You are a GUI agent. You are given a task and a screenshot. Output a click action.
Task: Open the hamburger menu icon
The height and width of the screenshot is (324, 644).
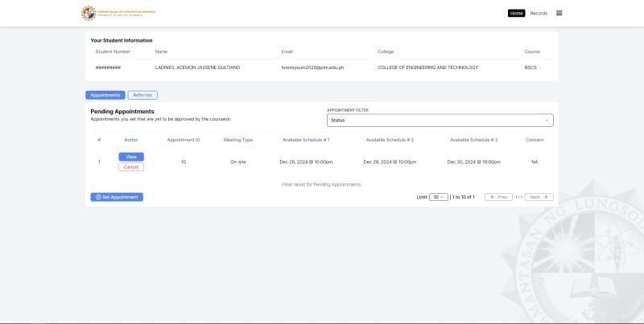559,13
